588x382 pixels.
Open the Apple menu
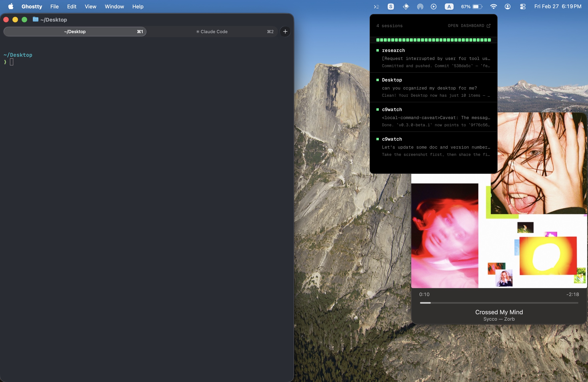coord(11,7)
